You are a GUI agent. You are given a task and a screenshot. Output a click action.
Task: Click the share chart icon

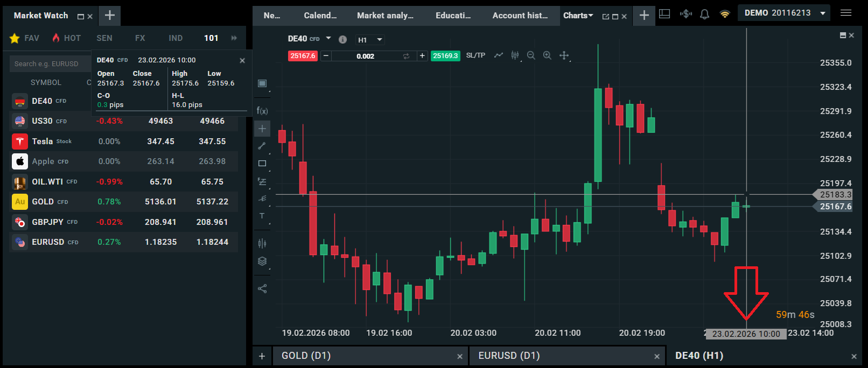tap(262, 289)
